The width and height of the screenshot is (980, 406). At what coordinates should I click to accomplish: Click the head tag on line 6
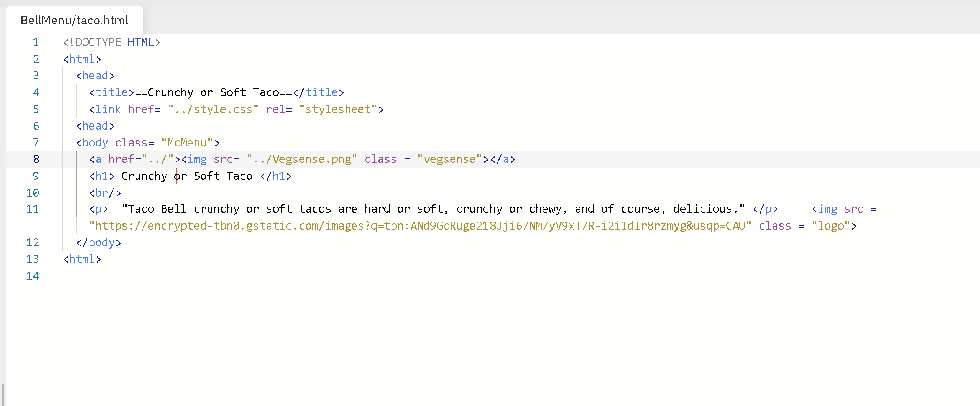[x=95, y=126]
